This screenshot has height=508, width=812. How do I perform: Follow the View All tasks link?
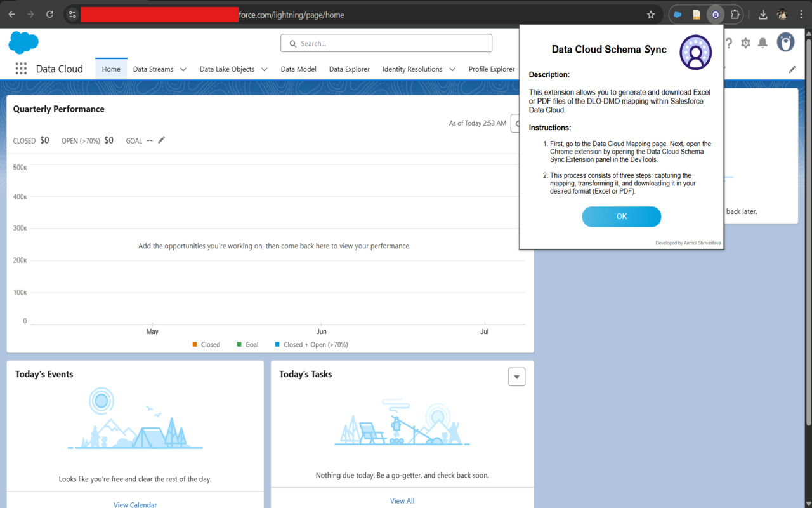coord(402,501)
